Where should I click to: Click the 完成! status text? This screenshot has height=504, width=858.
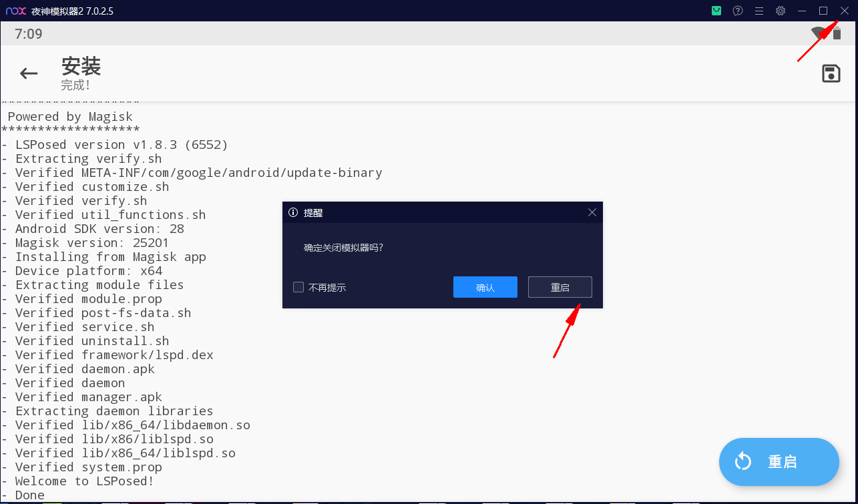coord(75,85)
